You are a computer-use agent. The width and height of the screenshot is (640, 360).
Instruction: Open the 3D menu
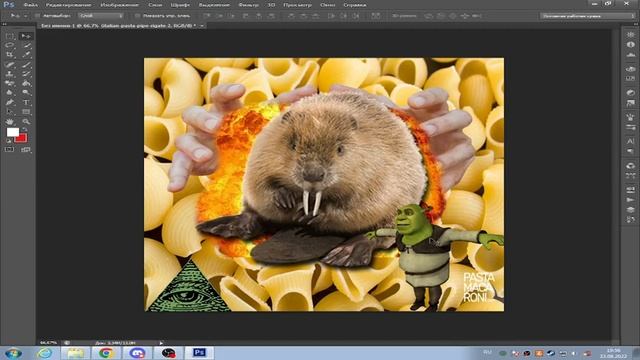[x=271, y=5]
